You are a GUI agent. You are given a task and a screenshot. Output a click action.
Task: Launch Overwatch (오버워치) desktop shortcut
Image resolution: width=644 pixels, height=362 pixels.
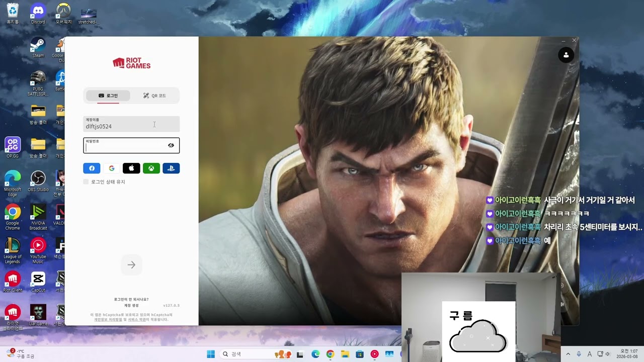pyautogui.click(x=63, y=14)
